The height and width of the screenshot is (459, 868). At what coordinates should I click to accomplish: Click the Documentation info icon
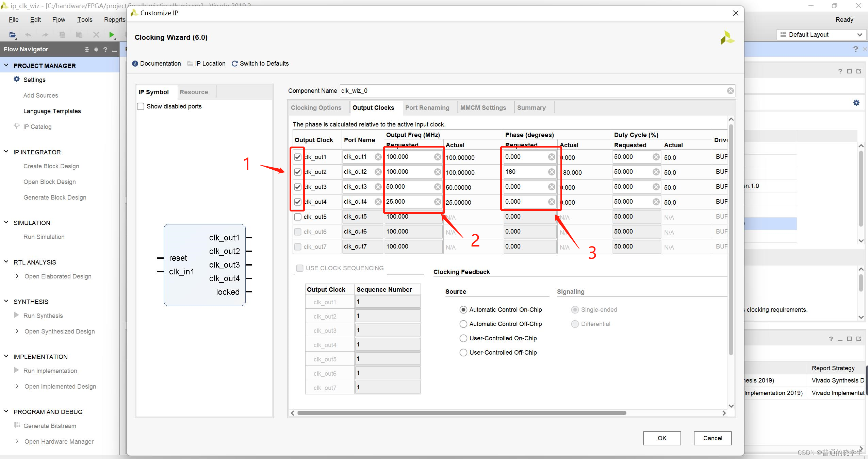click(x=135, y=64)
